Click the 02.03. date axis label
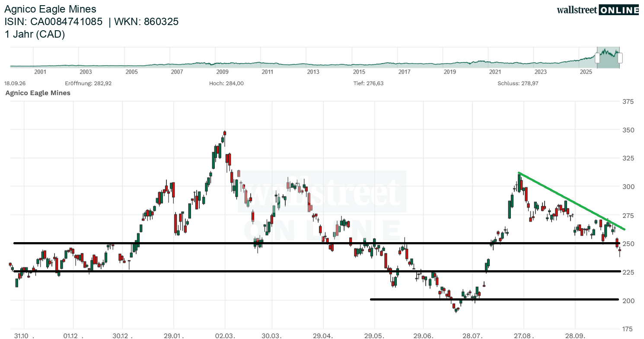The image size is (644, 339). [225, 336]
